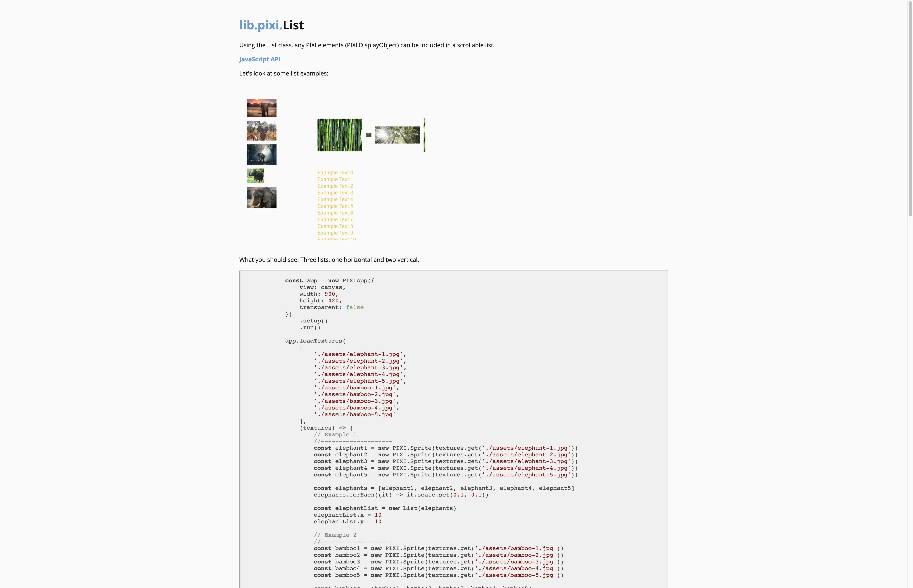This screenshot has width=913, height=588.
Task: Select 'Example Text 5' item
Action: [x=335, y=206]
